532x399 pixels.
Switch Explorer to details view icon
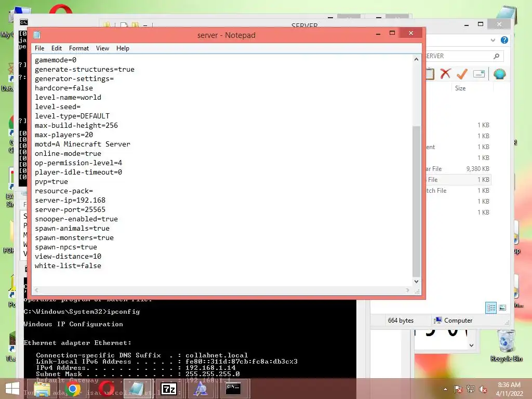[x=490, y=308]
